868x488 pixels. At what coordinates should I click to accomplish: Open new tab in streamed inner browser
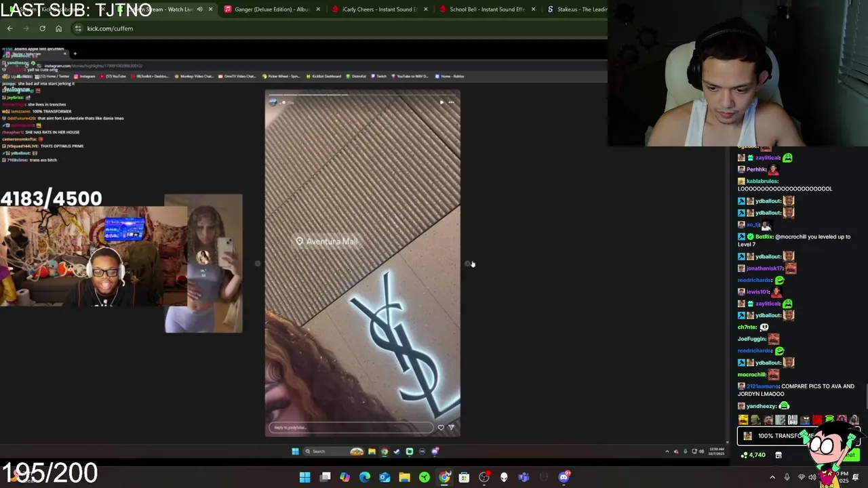[x=75, y=54]
